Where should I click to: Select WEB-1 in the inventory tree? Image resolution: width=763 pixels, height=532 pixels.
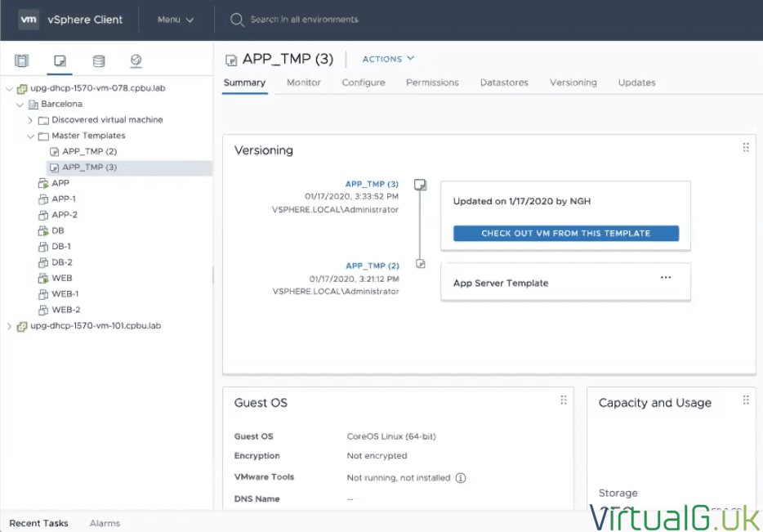[x=65, y=294]
